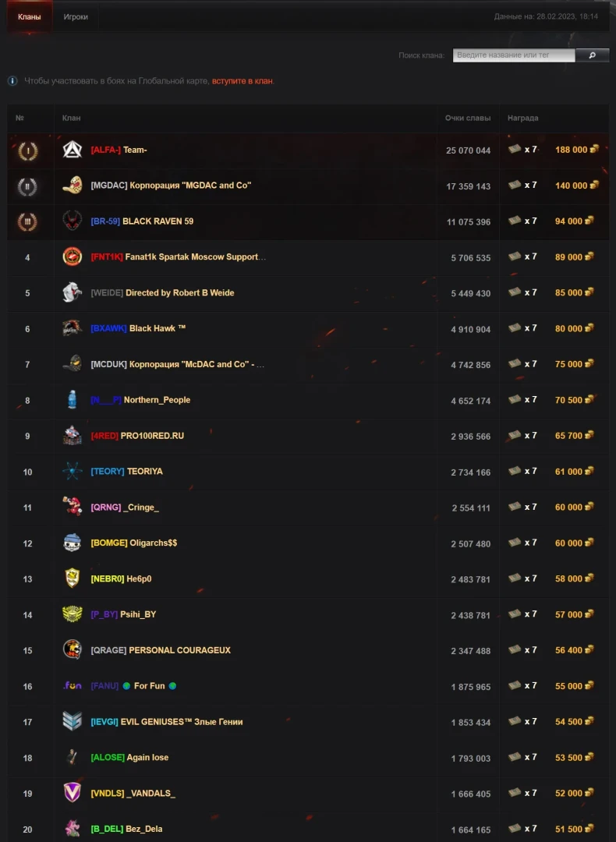The width and height of the screenshot is (616, 842).
Task: Click the BLACK RAVEN 59 clan emblem
Action: [73, 221]
